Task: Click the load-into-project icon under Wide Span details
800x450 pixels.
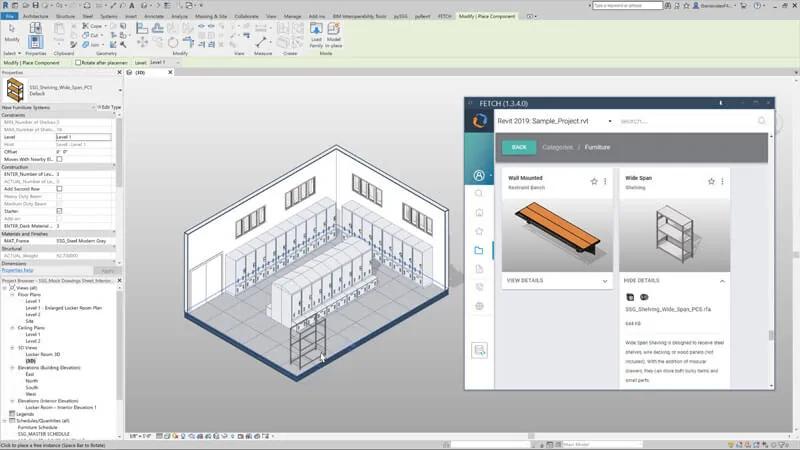Action: point(630,297)
